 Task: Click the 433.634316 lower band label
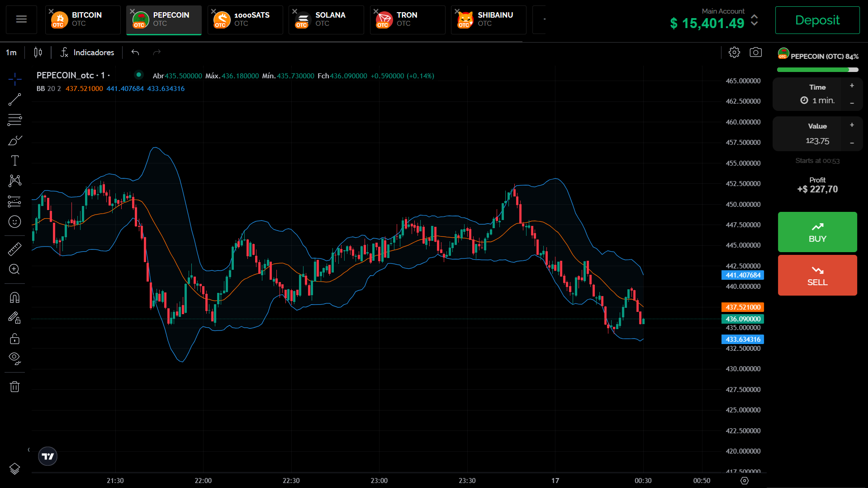coord(743,340)
